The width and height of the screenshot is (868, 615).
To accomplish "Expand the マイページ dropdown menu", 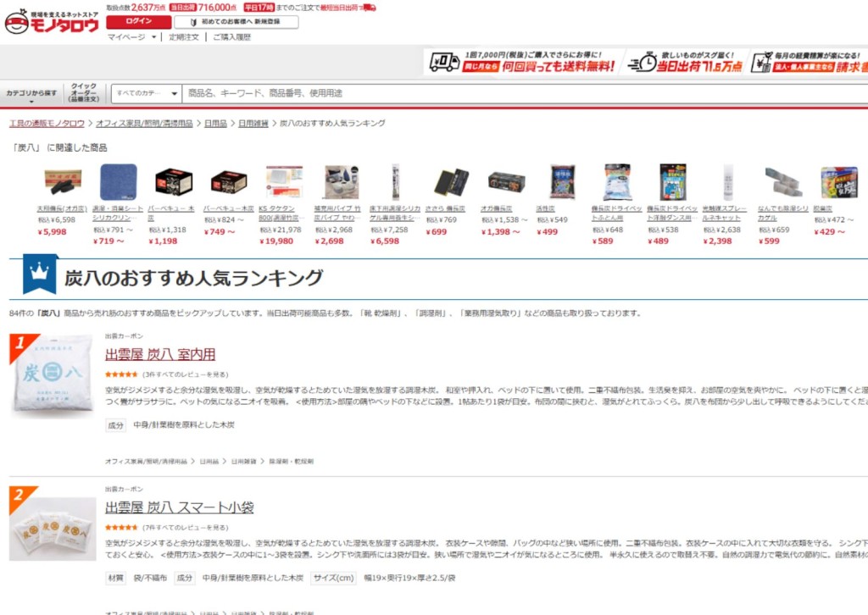I will (131, 37).
